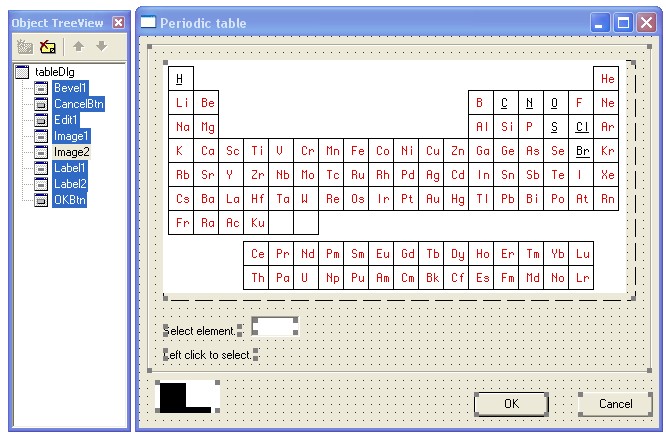
Task: Click the black image thumbnail at bottom left
Action: pos(187,396)
